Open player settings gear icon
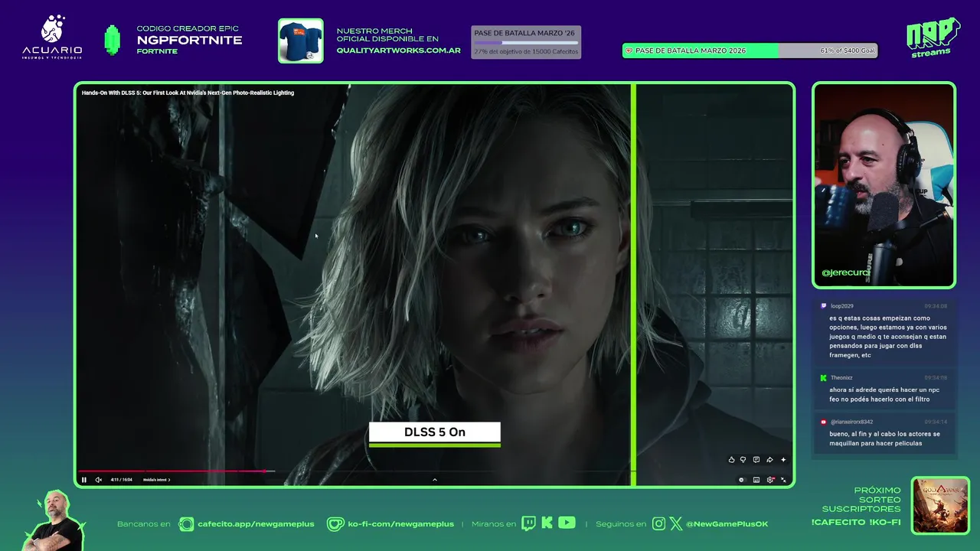980x551 pixels. point(770,480)
